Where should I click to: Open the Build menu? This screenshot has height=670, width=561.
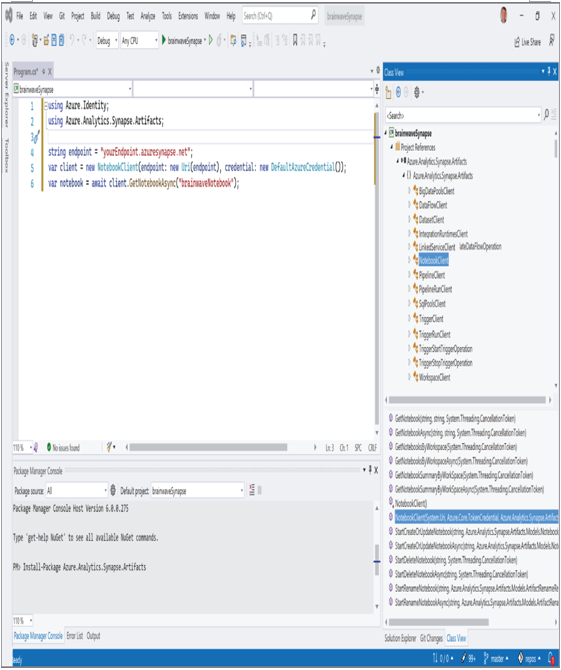(95, 16)
